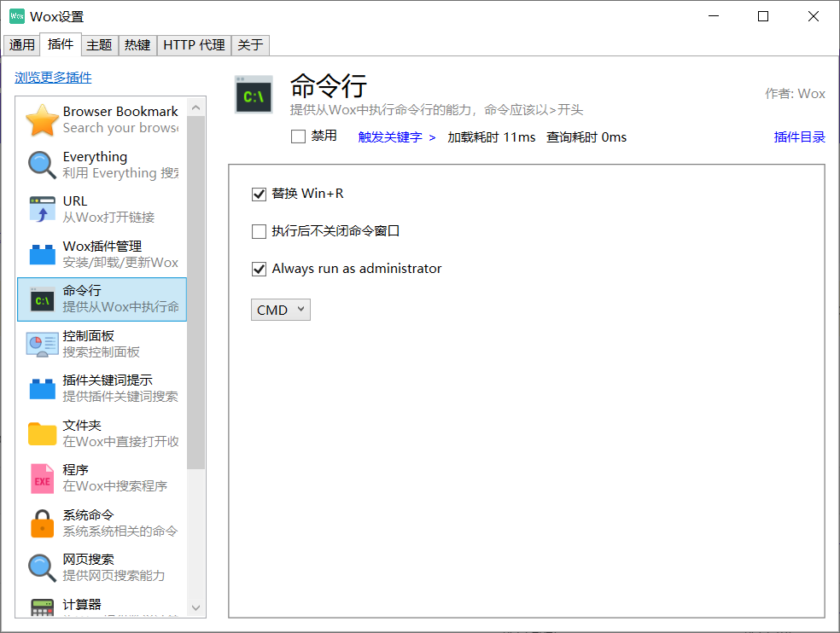Select the URL plugin icon
Screen dimensions: 840x633
click(42, 209)
